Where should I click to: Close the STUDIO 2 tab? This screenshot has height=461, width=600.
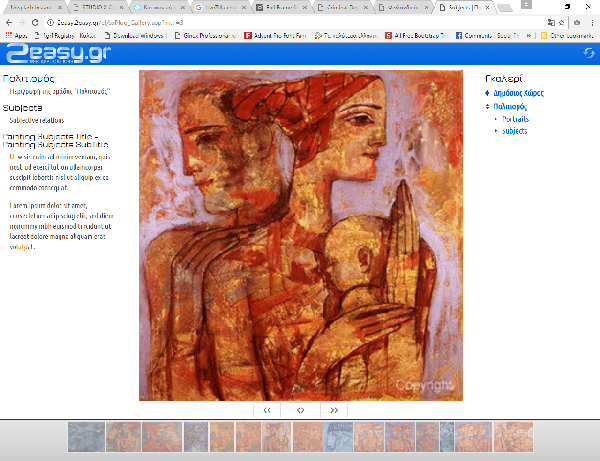coord(121,7)
